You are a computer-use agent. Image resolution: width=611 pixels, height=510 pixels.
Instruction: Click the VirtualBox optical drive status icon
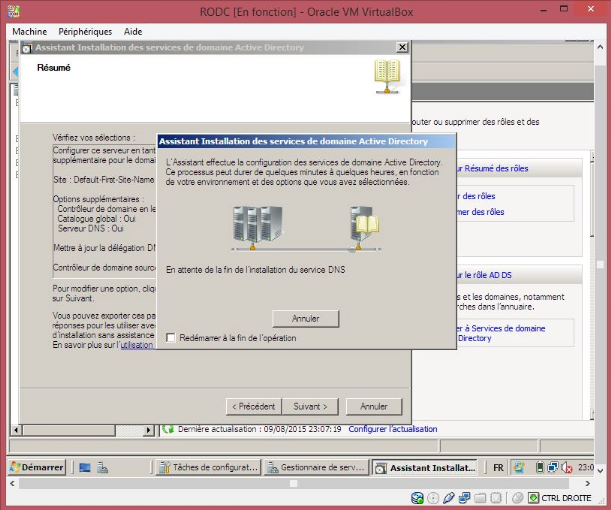433,497
